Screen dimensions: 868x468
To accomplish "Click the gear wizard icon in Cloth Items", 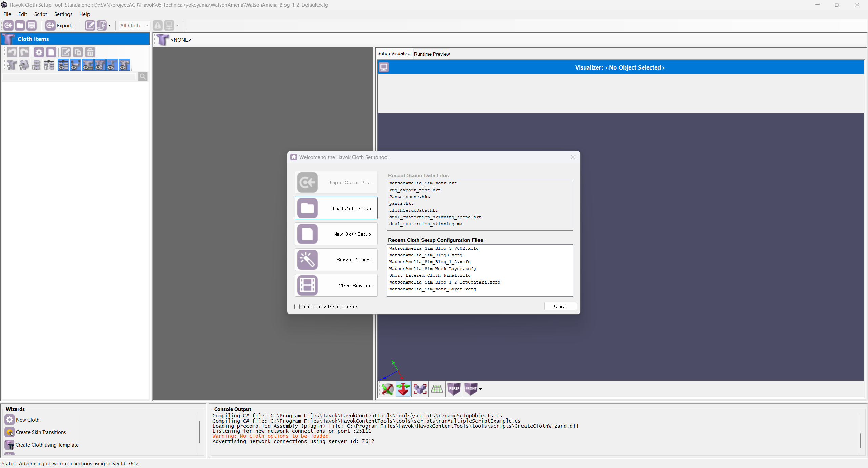I will point(39,52).
